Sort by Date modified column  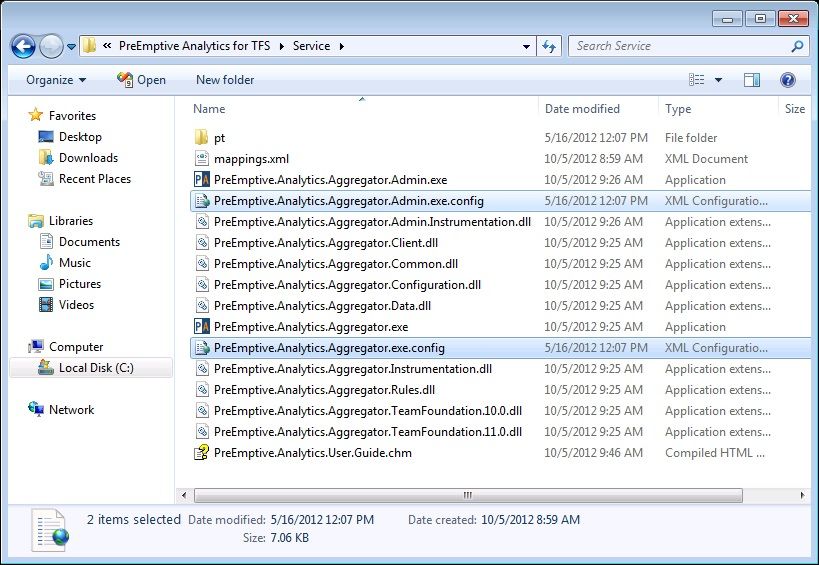(x=582, y=109)
